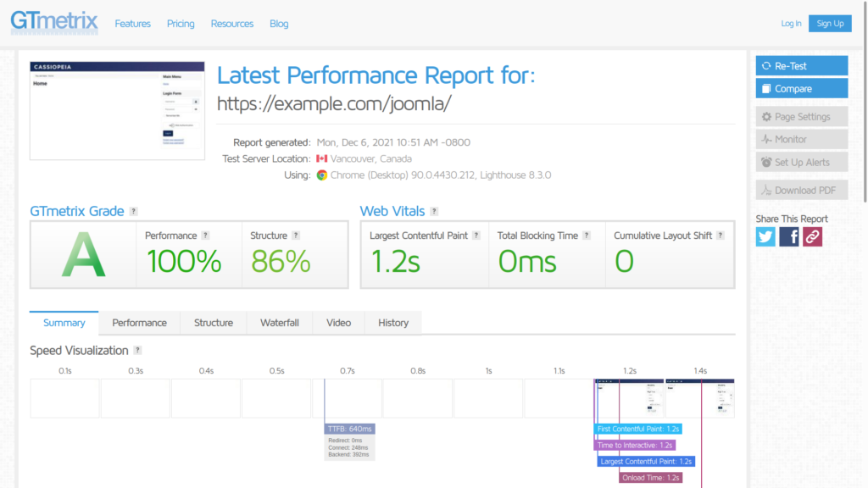
Task: Open the Resources menu link
Action: pos(232,24)
